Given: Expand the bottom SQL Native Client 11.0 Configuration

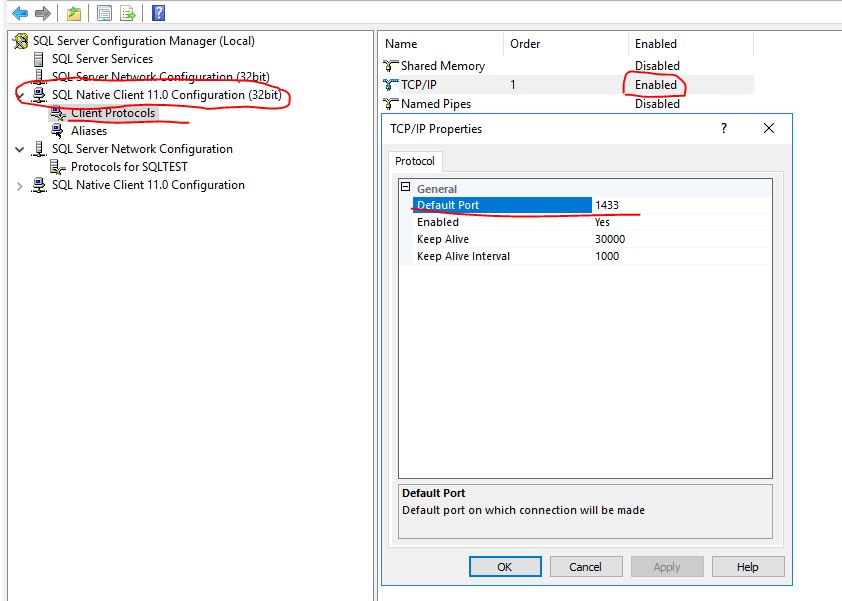Looking at the screenshot, I should tap(20, 186).
